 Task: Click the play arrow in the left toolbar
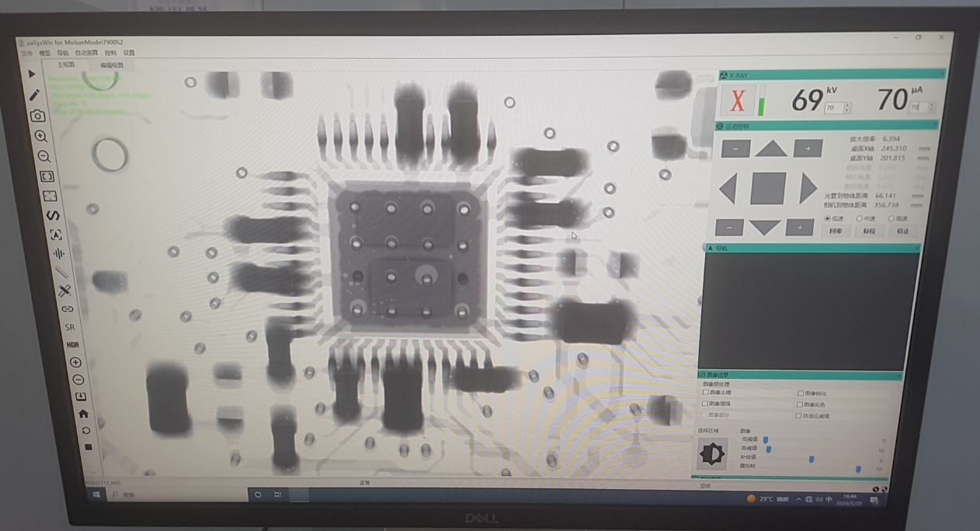(32, 74)
